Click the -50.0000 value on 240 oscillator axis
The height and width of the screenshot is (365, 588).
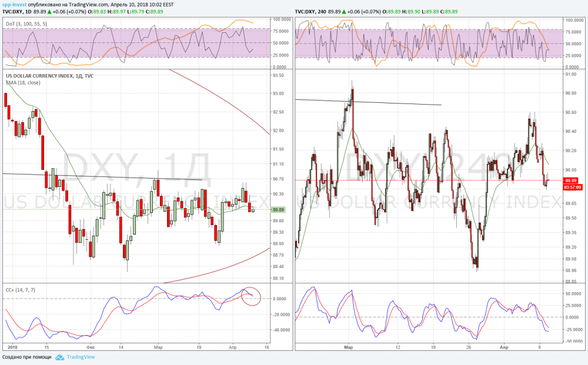(x=573, y=341)
